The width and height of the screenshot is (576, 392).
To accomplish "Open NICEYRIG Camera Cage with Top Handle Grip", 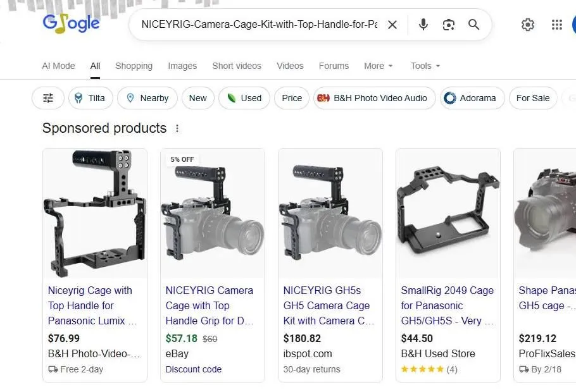I will pos(210,305).
